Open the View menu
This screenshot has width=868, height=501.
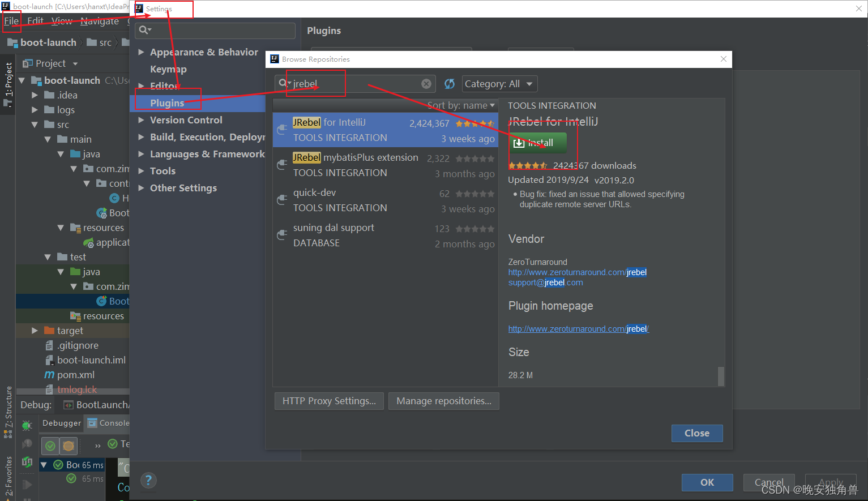(x=62, y=21)
